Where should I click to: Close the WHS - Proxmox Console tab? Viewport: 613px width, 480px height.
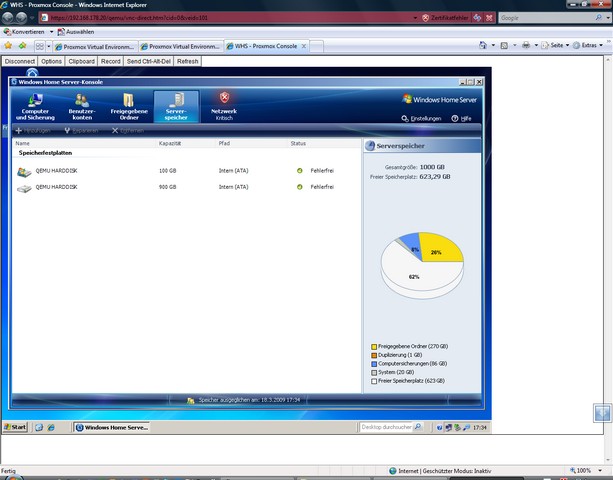[304, 46]
